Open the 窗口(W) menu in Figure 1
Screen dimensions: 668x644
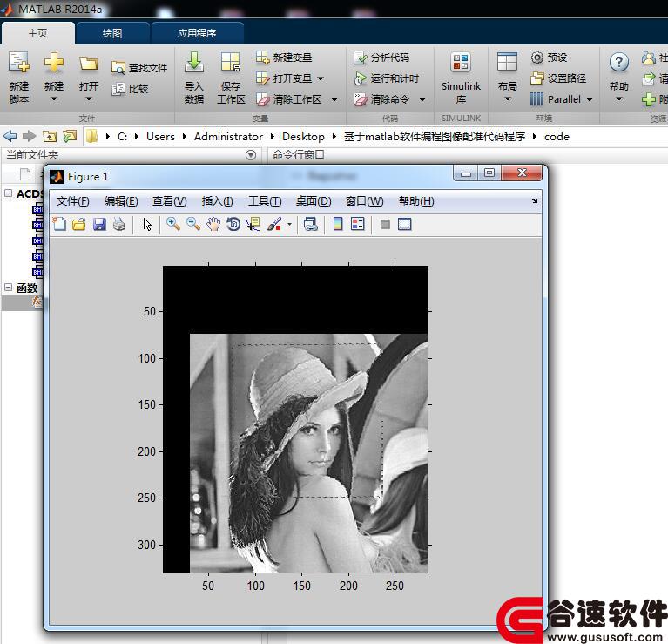coord(365,201)
